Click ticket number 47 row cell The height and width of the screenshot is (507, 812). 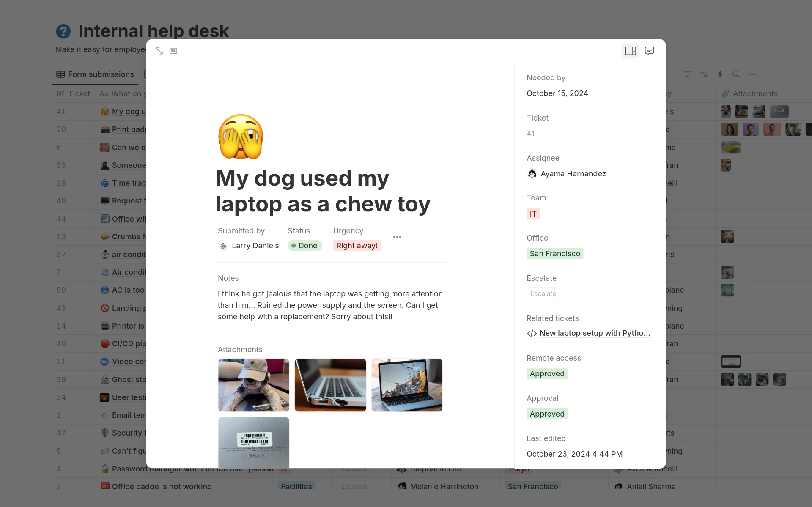tap(74, 433)
